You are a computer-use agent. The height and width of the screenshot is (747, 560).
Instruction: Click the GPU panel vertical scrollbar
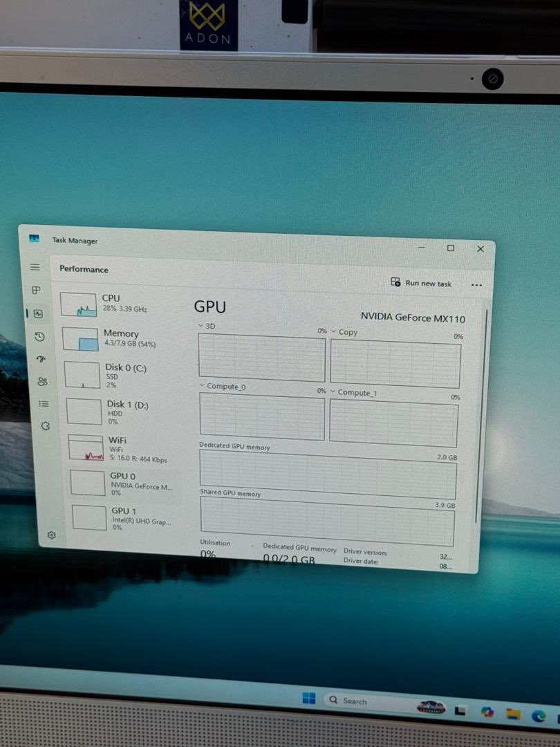click(x=481, y=414)
